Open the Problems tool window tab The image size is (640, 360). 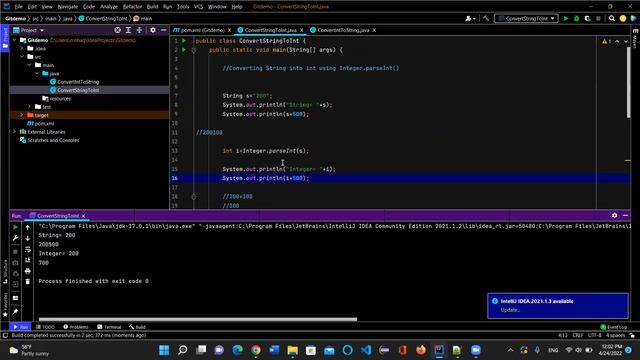point(76,327)
